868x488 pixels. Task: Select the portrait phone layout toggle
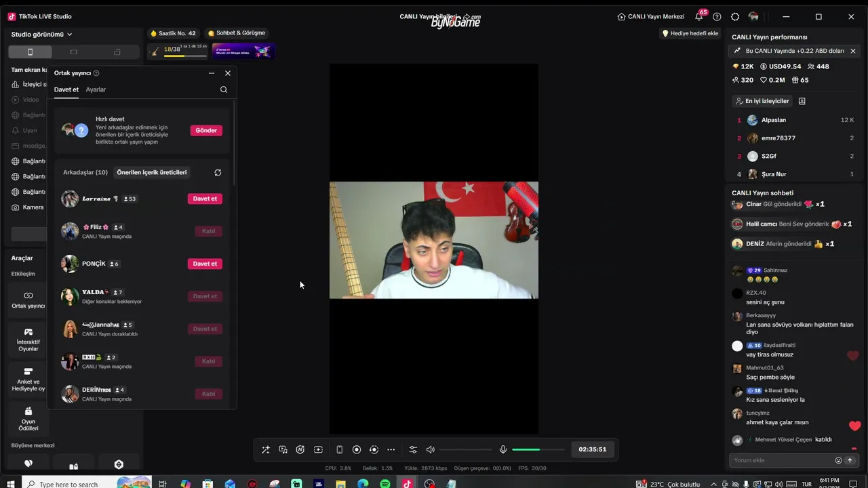point(30,52)
